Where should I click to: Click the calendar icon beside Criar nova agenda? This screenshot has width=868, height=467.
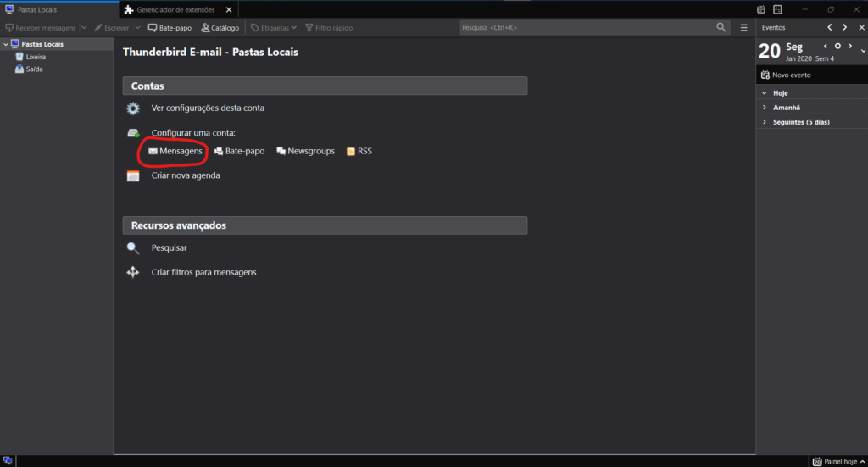click(x=133, y=176)
